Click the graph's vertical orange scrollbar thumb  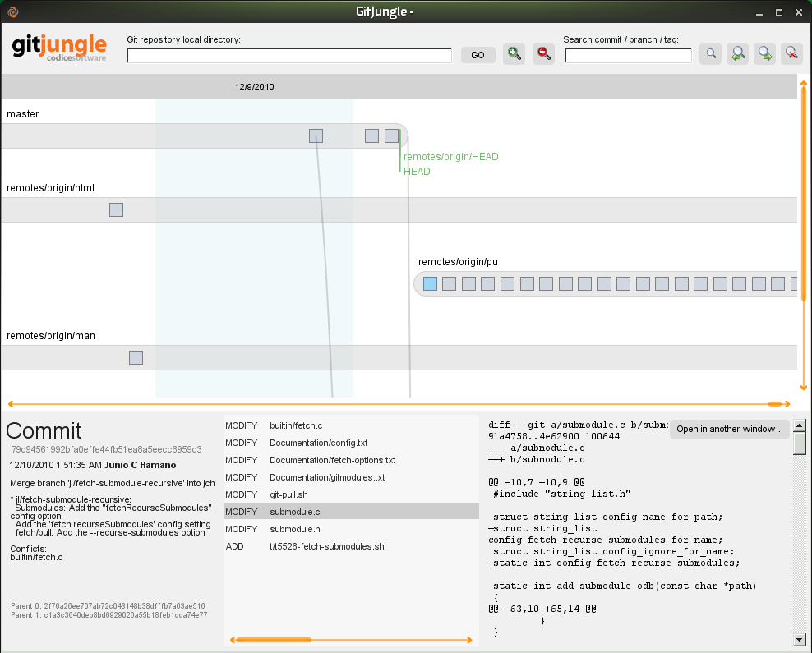(804, 194)
